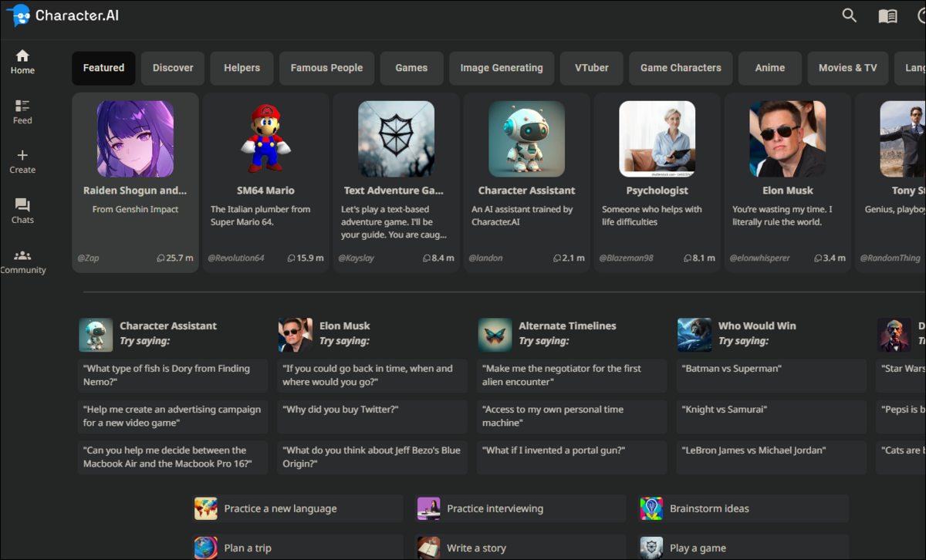Open the Game Characters tab
Viewport: 926px width, 560px height.
(681, 68)
